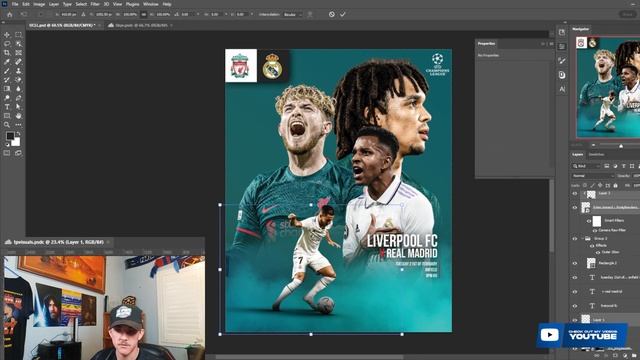Select the Blur tool
This screenshot has height=360, width=640.
[x=18, y=89]
